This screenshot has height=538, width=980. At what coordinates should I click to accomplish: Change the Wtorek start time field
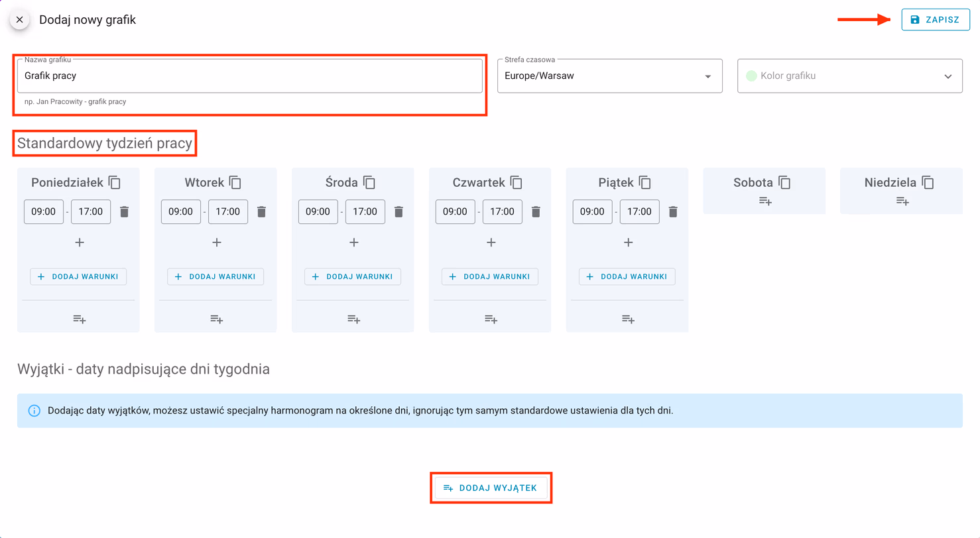coord(181,212)
